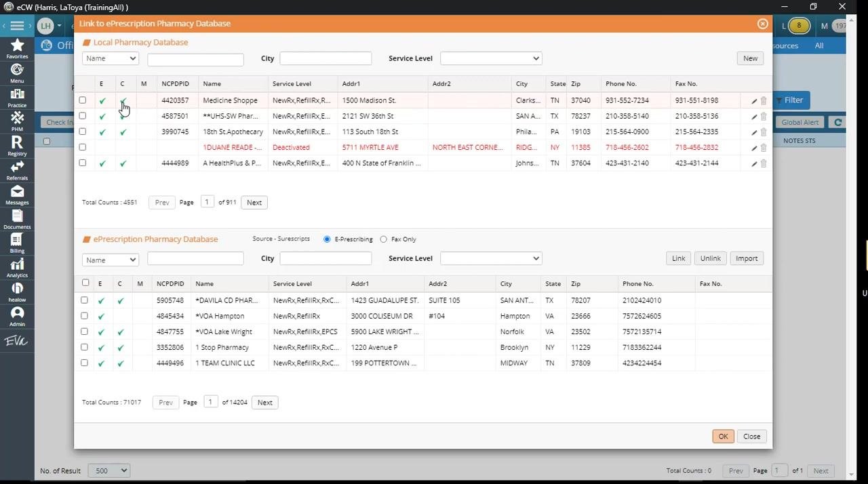This screenshot has height=484, width=868.
Task: Focus the Local Pharmacy City field
Action: [x=325, y=58]
